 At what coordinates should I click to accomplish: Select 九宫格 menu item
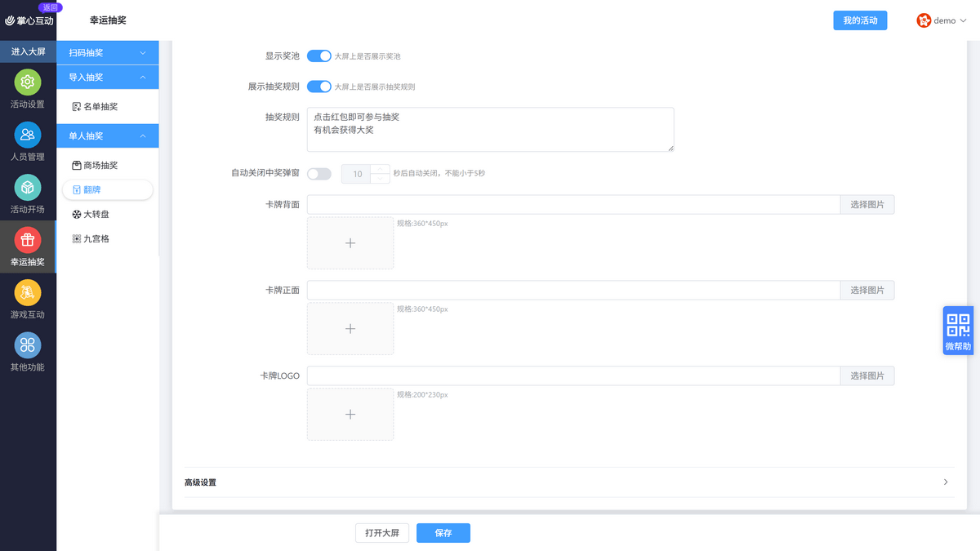pyautogui.click(x=108, y=239)
